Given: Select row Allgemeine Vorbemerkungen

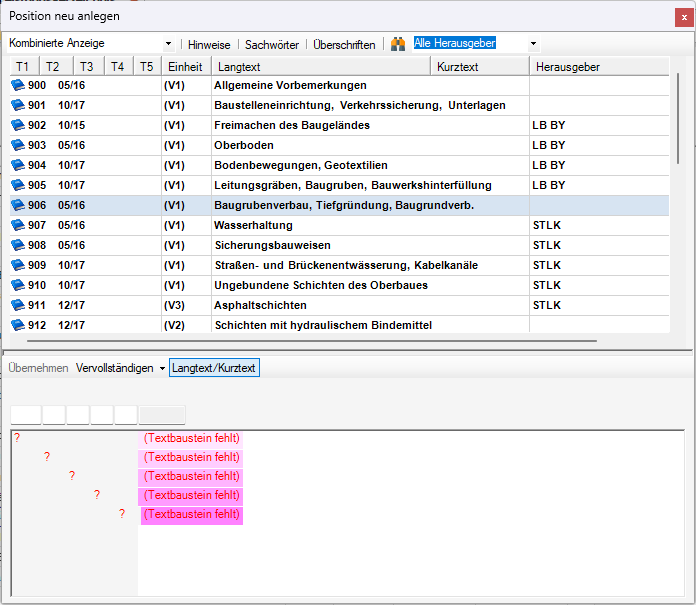Looking at the screenshot, I should 339,85.
